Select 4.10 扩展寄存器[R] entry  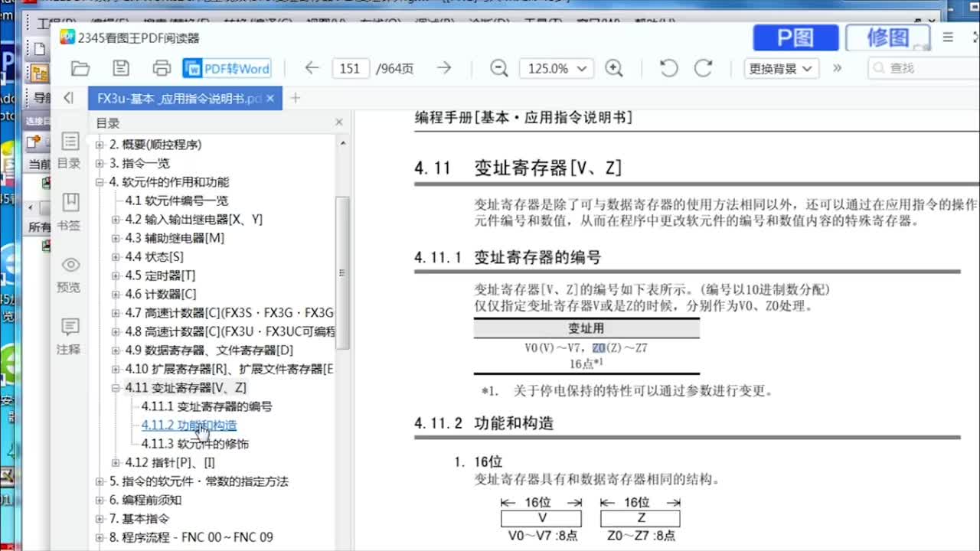(x=230, y=369)
